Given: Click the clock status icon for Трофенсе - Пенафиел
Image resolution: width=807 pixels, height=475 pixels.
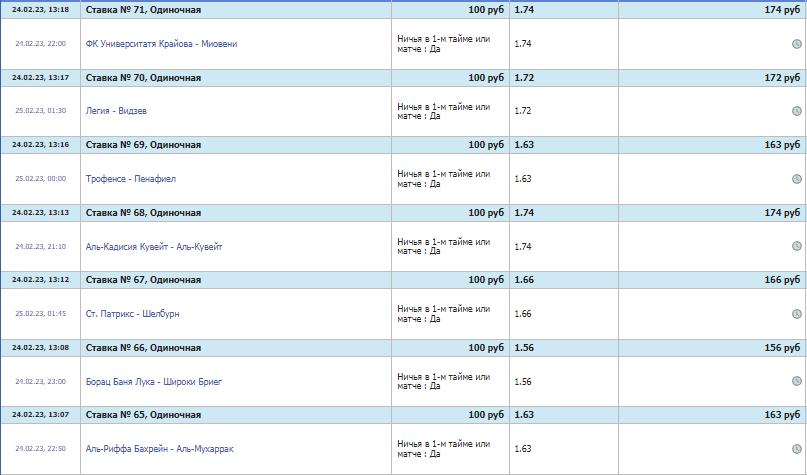Looking at the screenshot, I should click(x=797, y=179).
